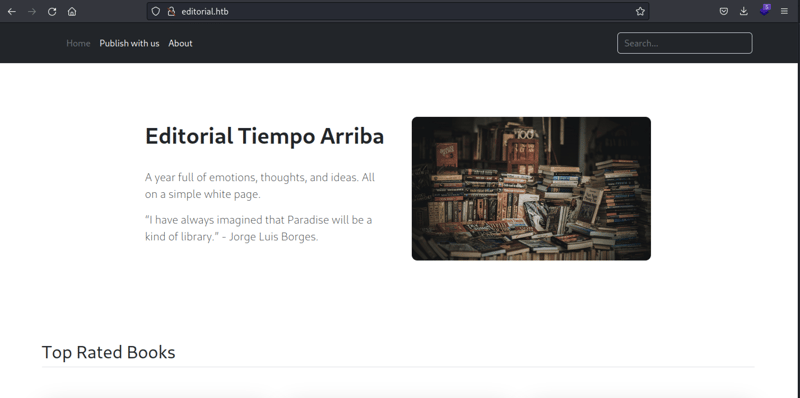Open the Home nav link
Viewport: 800px width, 398px height.
pyautogui.click(x=78, y=43)
